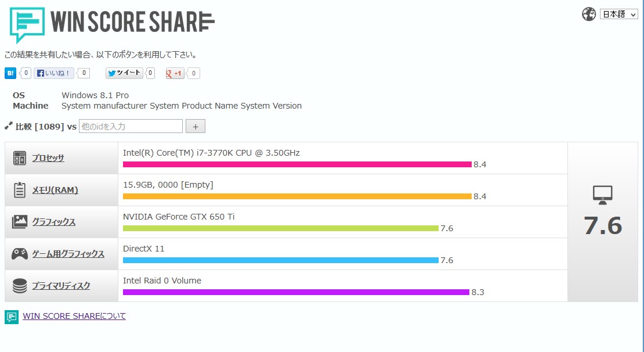Click the pink processor score bar
The width and height of the screenshot is (644, 352).
pos(297,164)
